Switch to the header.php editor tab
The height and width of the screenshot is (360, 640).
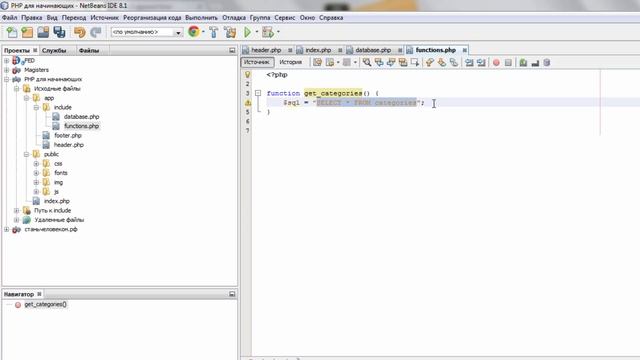(266, 50)
